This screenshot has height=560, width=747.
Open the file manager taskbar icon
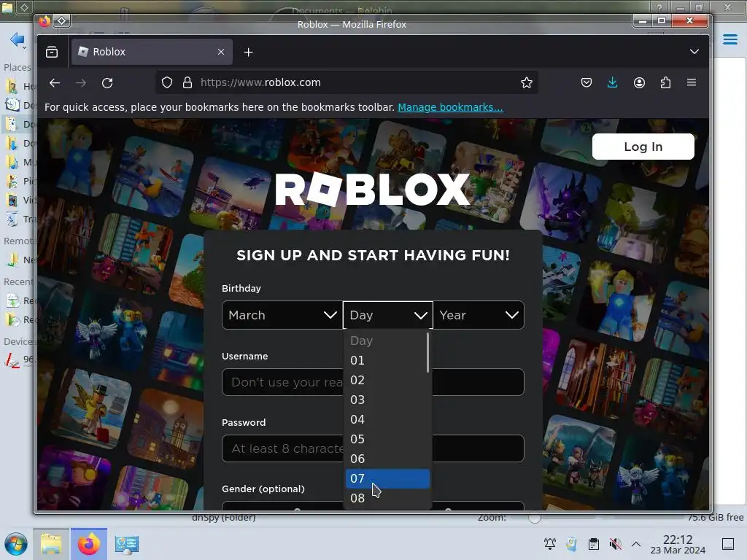click(x=52, y=544)
